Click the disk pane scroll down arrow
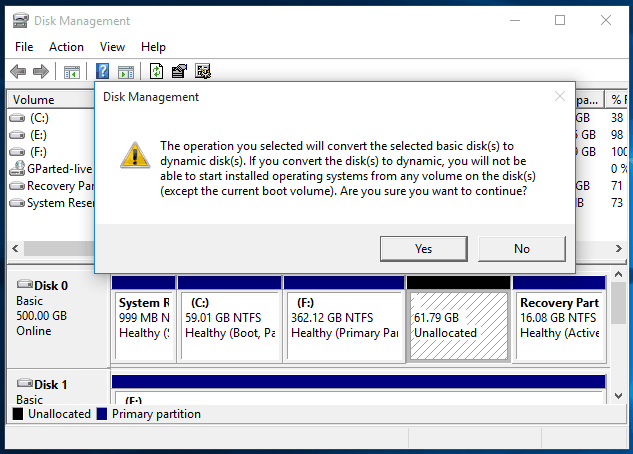Viewport: 633px width, 454px height. (618, 396)
